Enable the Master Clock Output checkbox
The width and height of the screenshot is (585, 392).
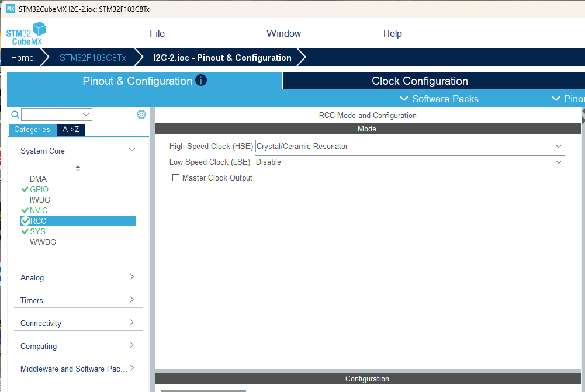176,178
